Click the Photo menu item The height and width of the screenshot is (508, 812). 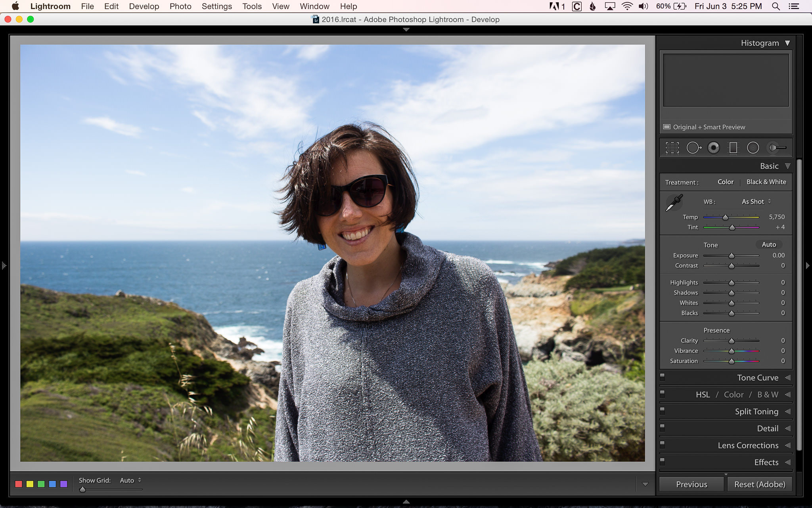tap(181, 6)
